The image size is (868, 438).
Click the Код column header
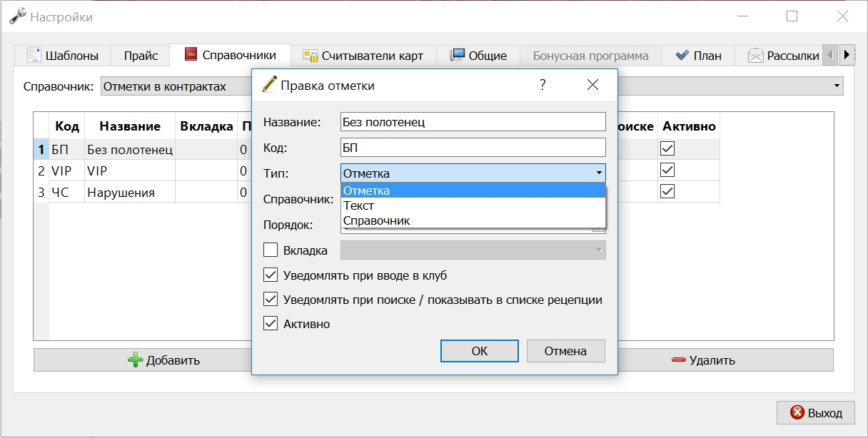(67, 126)
